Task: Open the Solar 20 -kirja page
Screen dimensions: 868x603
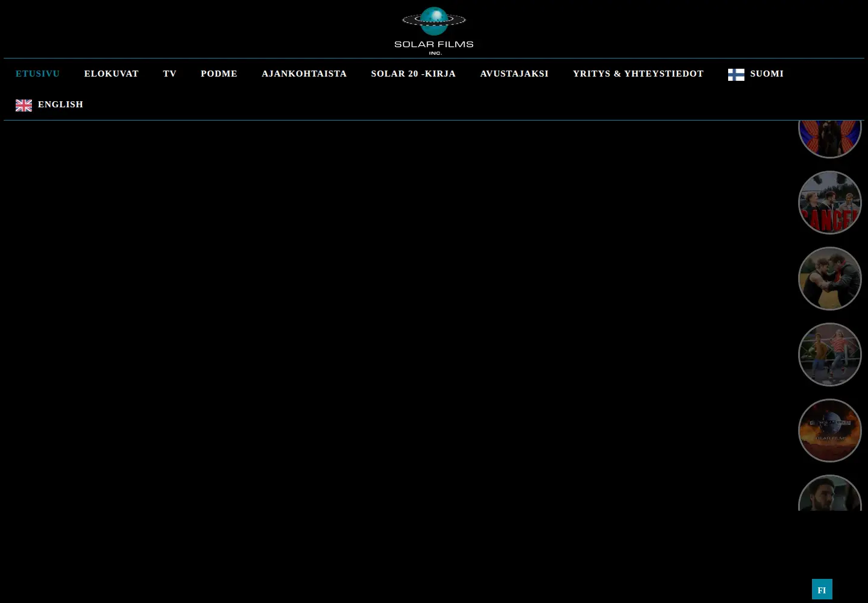Action: point(414,74)
